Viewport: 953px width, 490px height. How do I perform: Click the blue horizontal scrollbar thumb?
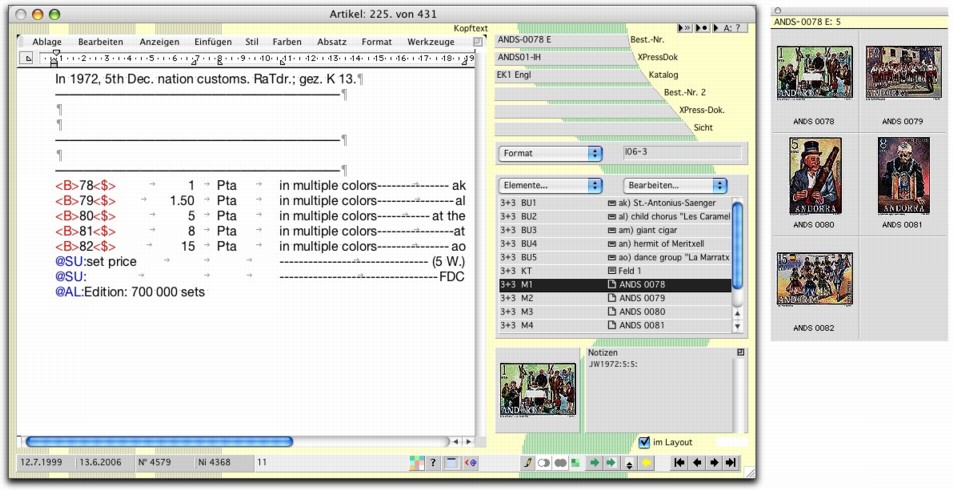click(x=160, y=440)
